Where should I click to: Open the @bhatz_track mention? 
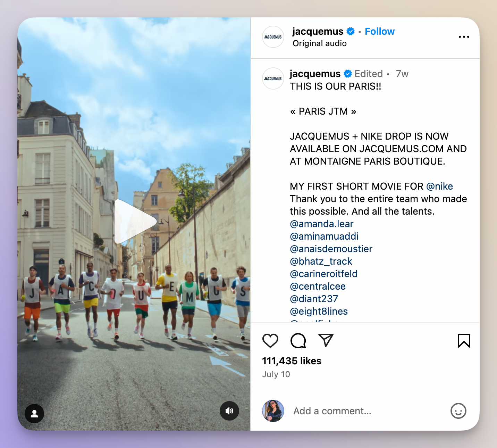tap(321, 261)
